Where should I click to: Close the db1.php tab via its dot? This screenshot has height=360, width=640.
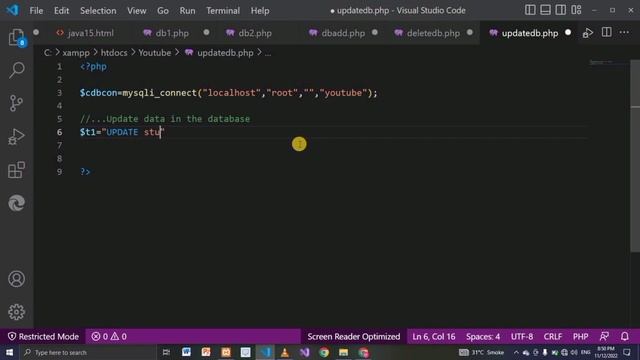coord(207,33)
